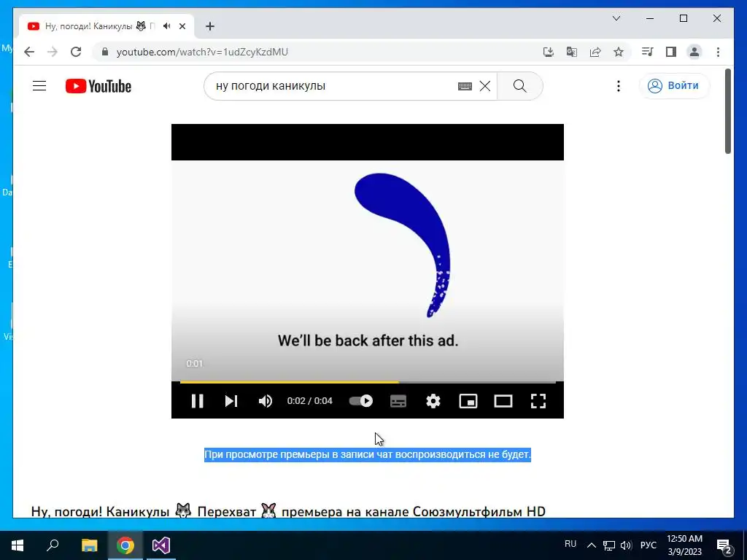The height and width of the screenshot is (560, 747).
Task: Click the address bar URL
Action: (x=203, y=52)
